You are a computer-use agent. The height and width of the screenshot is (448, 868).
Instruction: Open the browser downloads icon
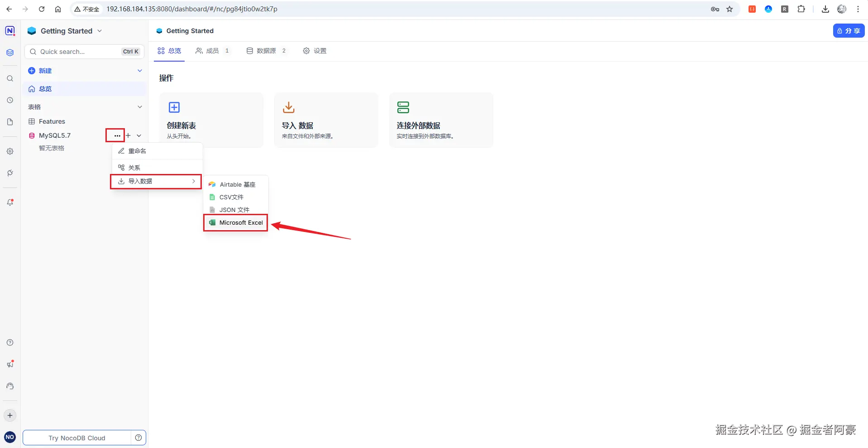pyautogui.click(x=825, y=9)
